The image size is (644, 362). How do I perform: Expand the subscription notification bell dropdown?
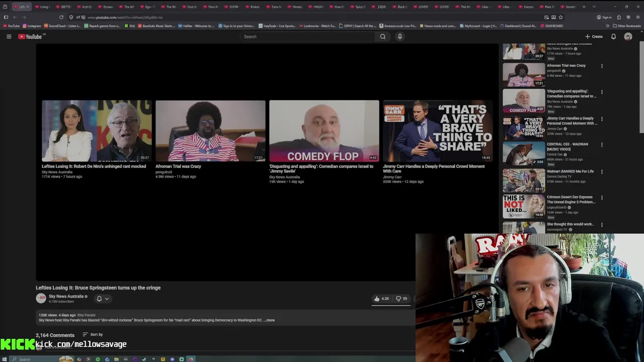point(103,299)
